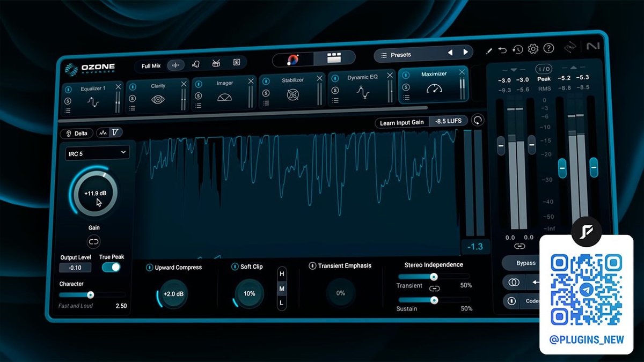Select the M soft clip setting

click(282, 289)
